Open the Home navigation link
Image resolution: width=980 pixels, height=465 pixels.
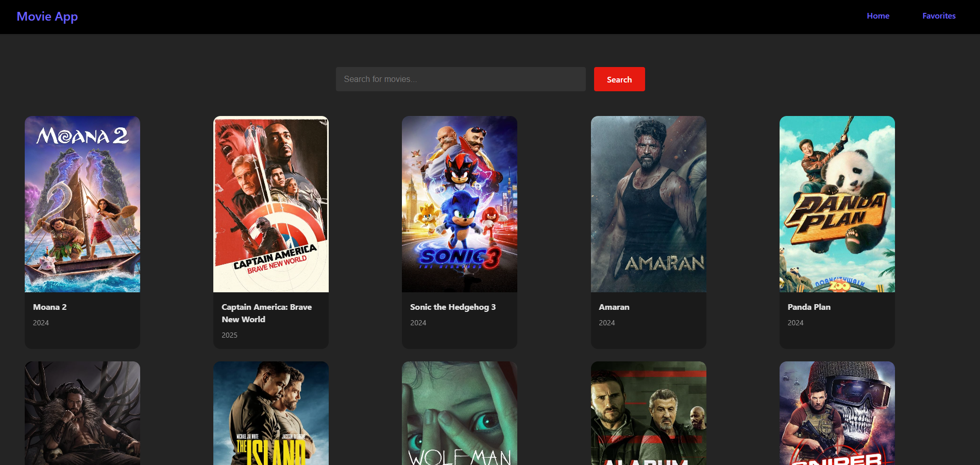(877, 16)
